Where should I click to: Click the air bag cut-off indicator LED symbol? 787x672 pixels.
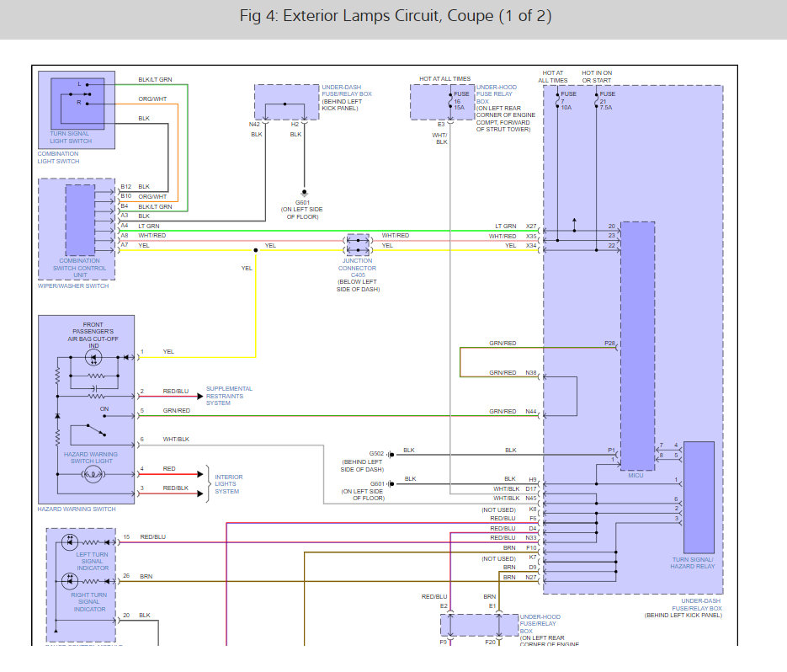(93, 358)
